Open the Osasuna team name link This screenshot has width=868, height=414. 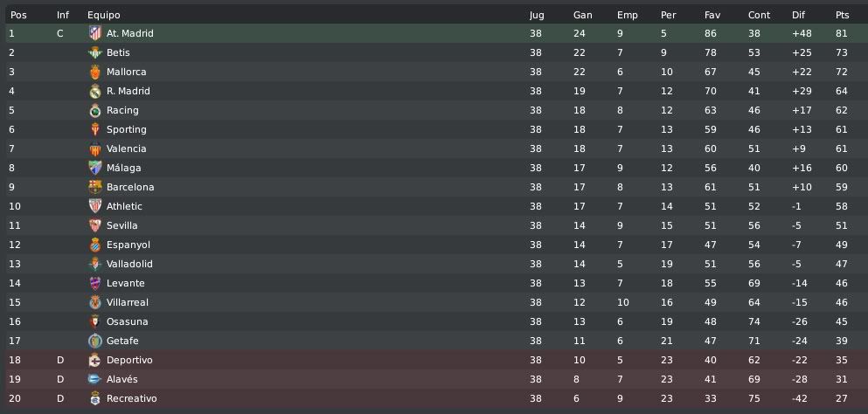[x=128, y=321]
